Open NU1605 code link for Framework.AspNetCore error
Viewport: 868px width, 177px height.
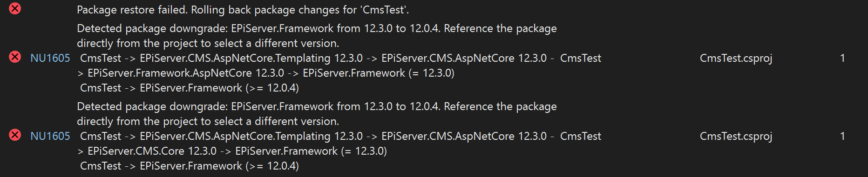(x=50, y=58)
